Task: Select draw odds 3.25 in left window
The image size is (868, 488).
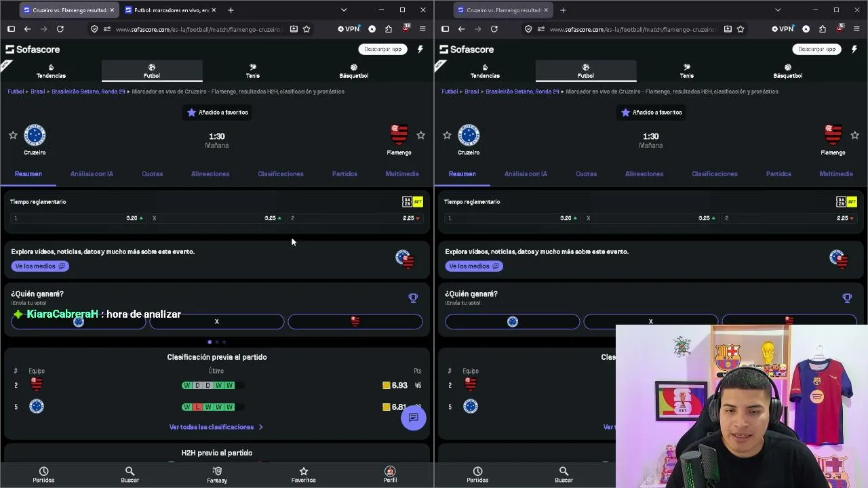Action: (216, 218)
